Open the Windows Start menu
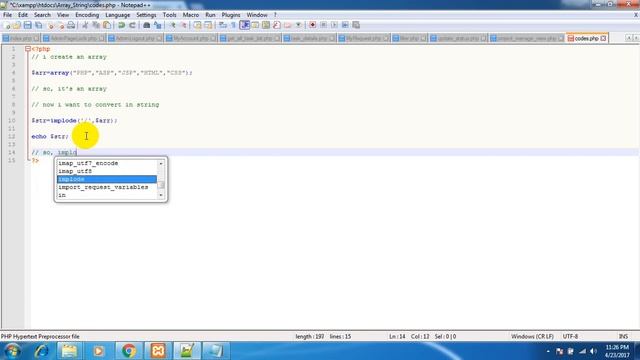Viewport: 640px width, 360px height. (x=12, y=351)
